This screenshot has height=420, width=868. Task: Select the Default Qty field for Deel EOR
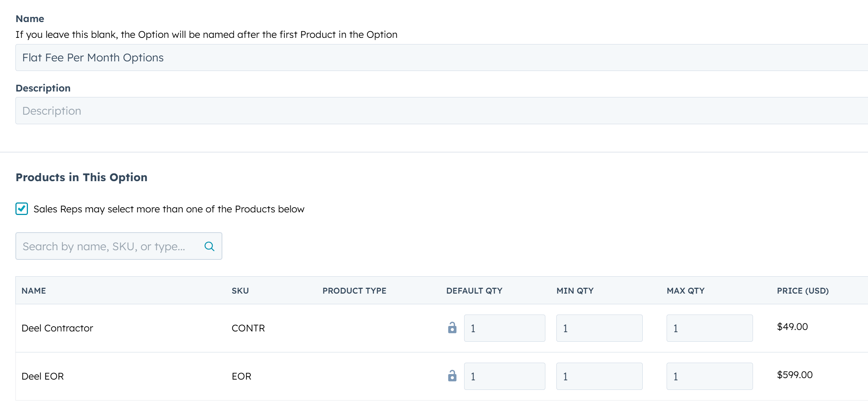pyautogui.click(x=504, y=376)
